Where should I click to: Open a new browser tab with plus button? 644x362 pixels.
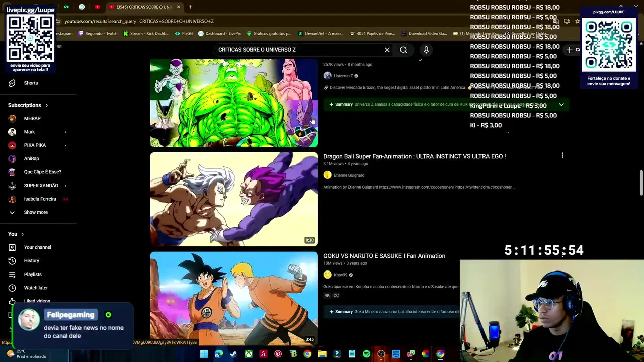[190, 7]
